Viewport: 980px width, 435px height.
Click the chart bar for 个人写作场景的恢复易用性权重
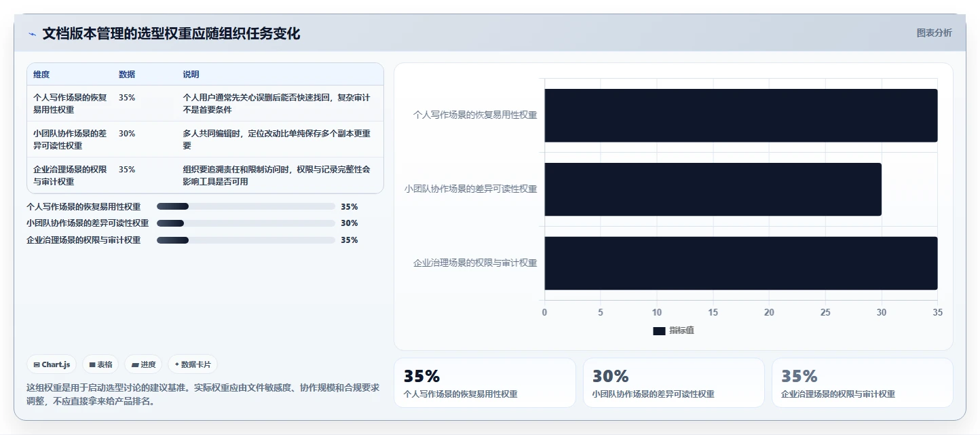[x=741, y=115]
